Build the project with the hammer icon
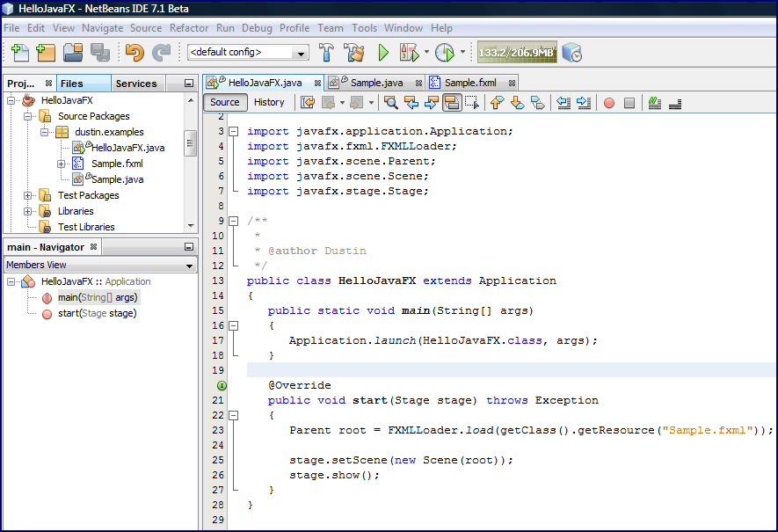 [x=326, y=53]
